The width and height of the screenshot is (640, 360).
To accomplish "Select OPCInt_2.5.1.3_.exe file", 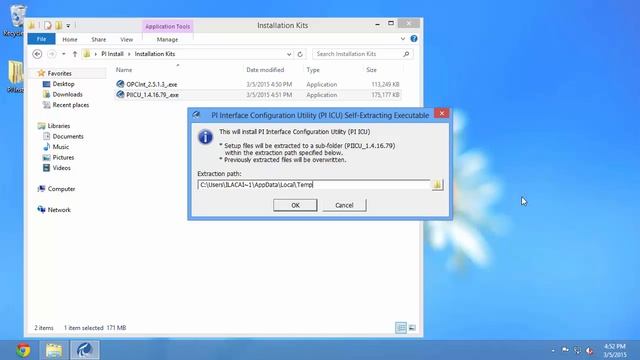I will pyautogui.click(x=152, y=84).
